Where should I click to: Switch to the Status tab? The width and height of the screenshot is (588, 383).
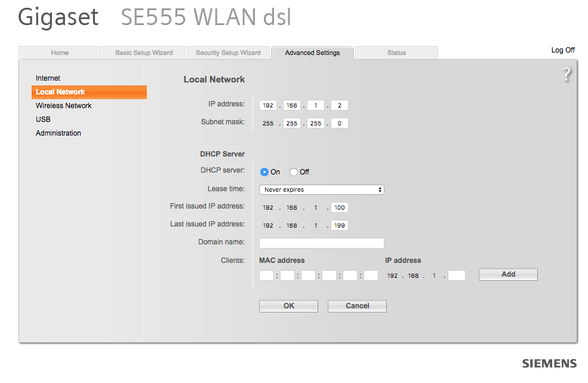[396, 53]
